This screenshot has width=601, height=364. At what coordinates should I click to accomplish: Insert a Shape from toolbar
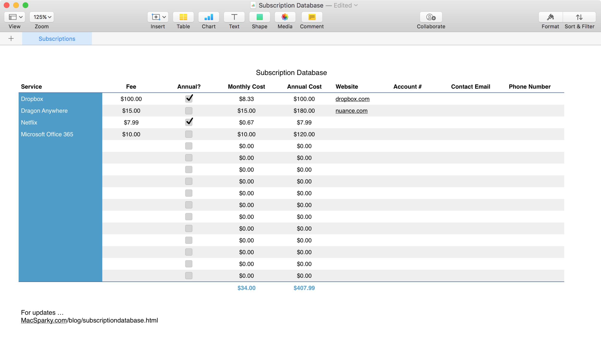[x=260, y=17]
